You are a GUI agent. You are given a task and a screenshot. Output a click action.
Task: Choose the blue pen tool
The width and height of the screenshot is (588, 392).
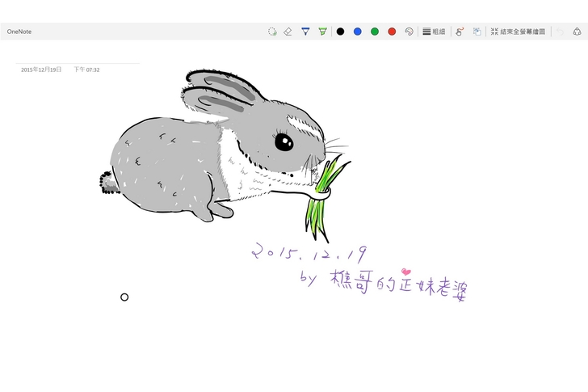[305, 32]
